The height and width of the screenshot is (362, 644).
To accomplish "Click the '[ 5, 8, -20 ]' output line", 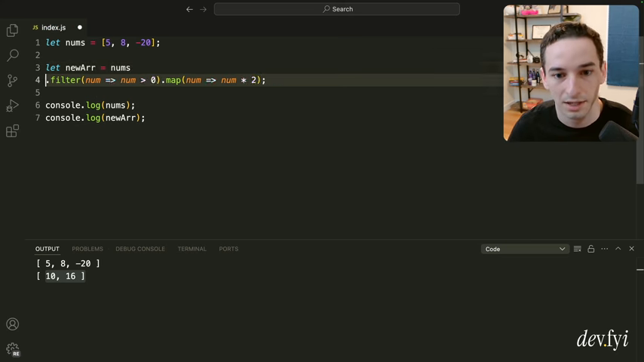I will click(x=68, y=264).
